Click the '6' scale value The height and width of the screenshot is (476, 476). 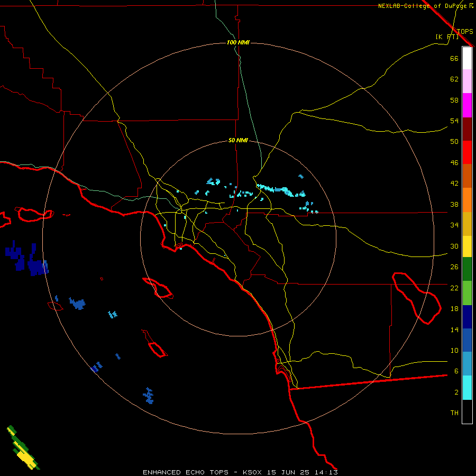click(456, 371)
